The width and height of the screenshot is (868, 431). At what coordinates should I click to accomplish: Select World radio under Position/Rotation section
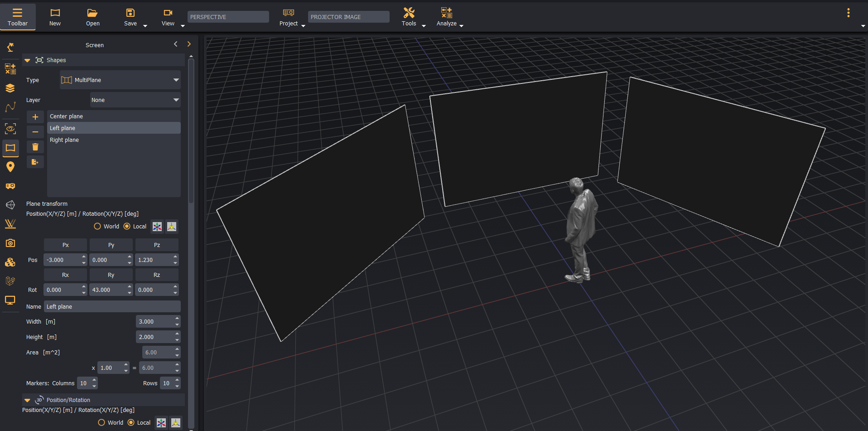101,422
